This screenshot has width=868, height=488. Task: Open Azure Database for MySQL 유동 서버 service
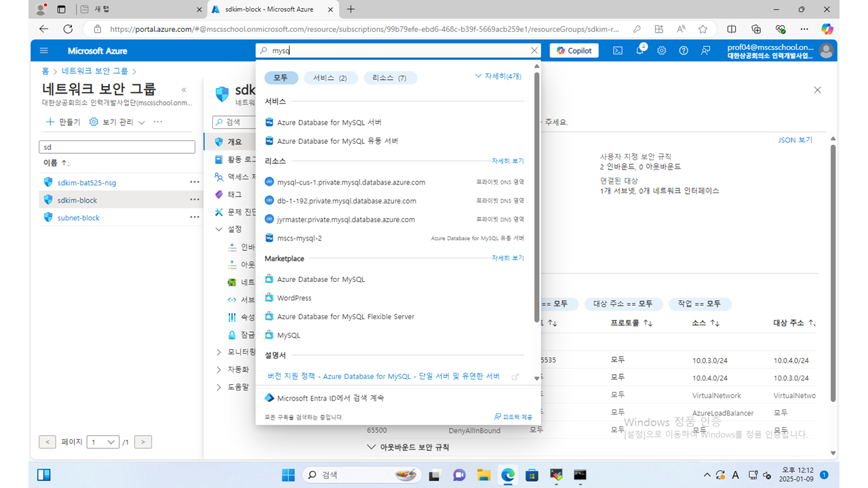pos(332,141)
